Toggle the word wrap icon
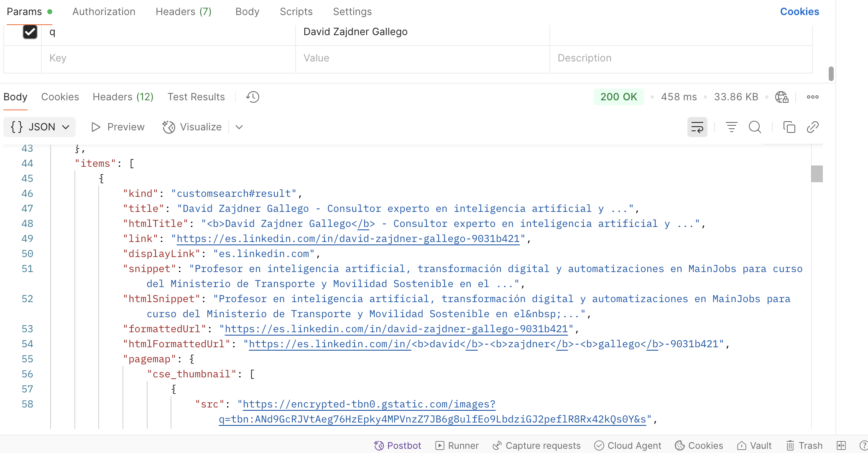868x453 pixels. tap(697, 127)
